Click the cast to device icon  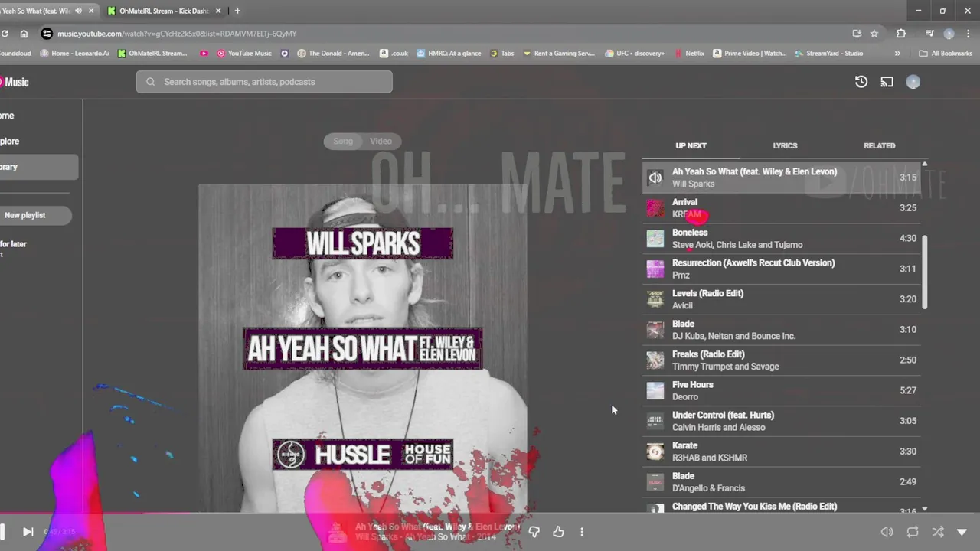pos(887,82)
